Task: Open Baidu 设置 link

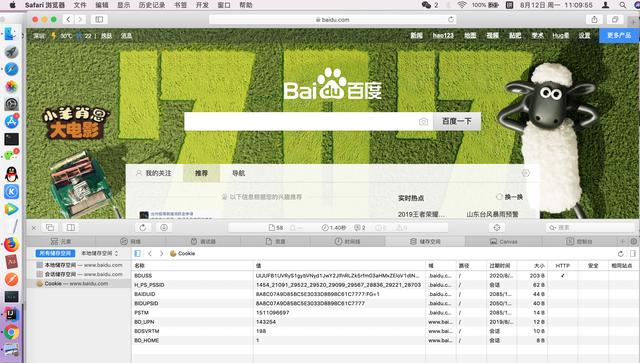Action: [584, 36]
